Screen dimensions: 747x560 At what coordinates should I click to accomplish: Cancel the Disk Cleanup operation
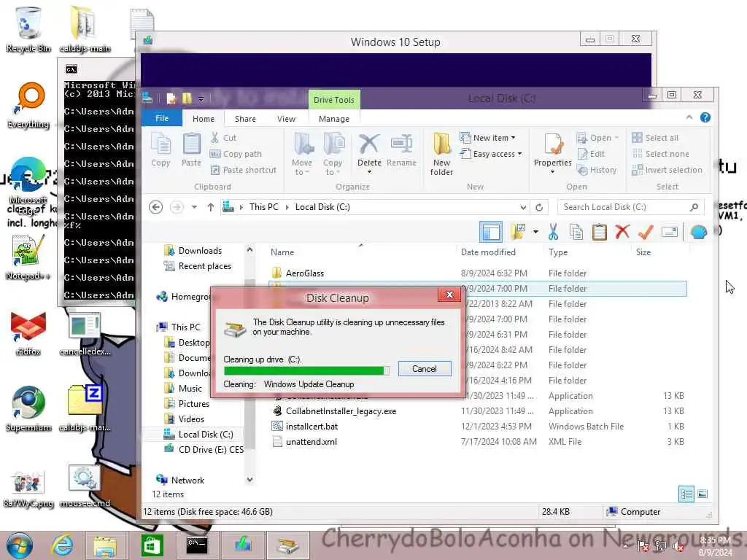(x=424, y=368)
